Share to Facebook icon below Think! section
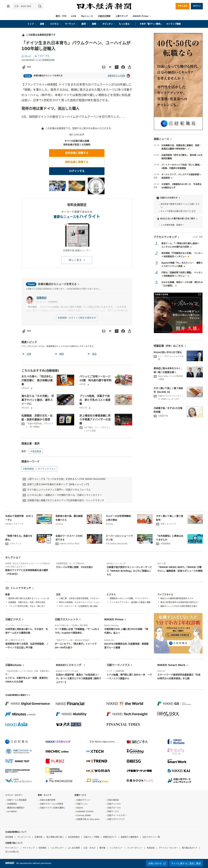 (x=123, y=331)
